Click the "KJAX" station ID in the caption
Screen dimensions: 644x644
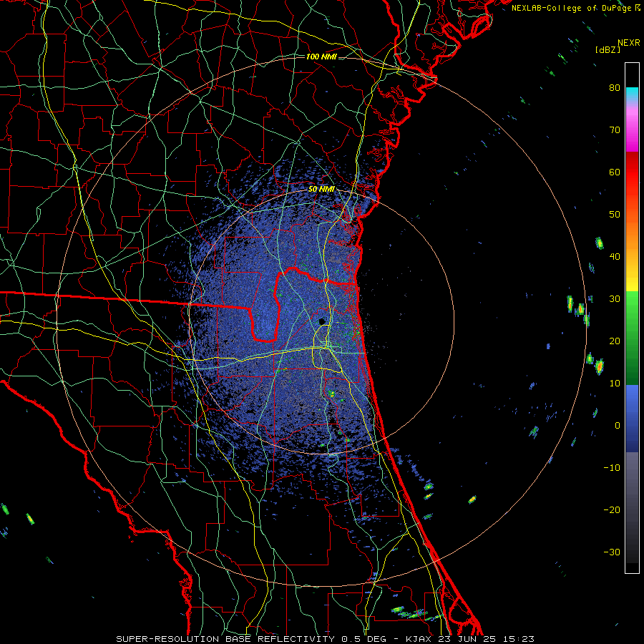419,639
